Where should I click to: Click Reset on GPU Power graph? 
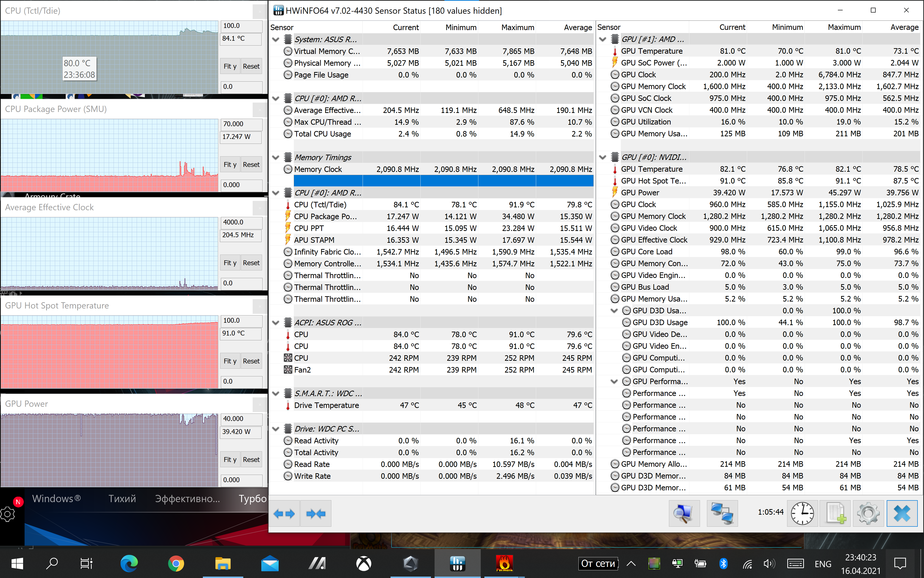251,460
